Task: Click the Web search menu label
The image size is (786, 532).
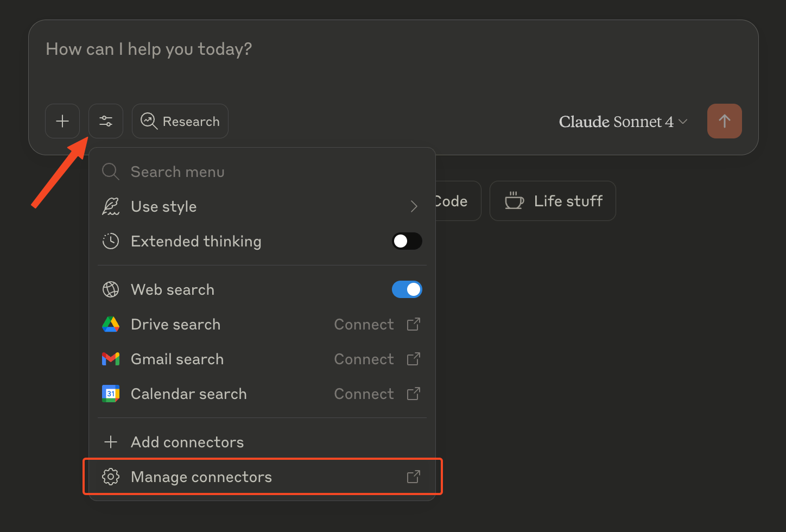Action: [173, 290]
